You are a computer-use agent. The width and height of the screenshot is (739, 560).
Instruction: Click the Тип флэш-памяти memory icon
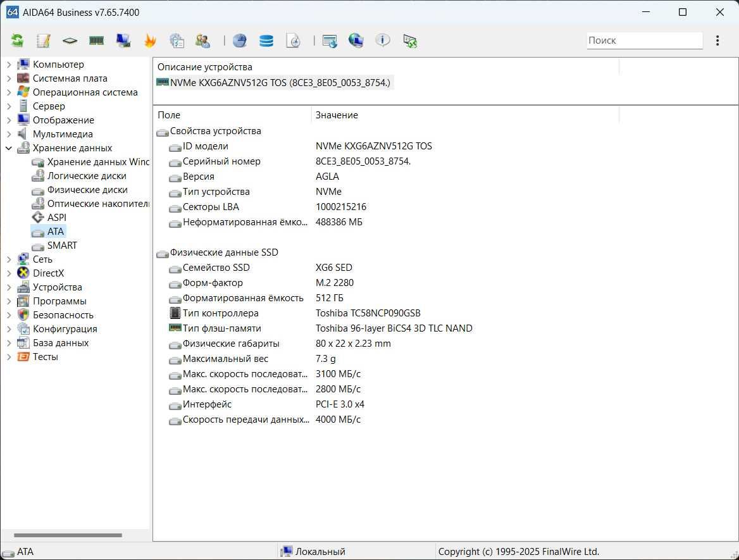click(x=175, y=328)
